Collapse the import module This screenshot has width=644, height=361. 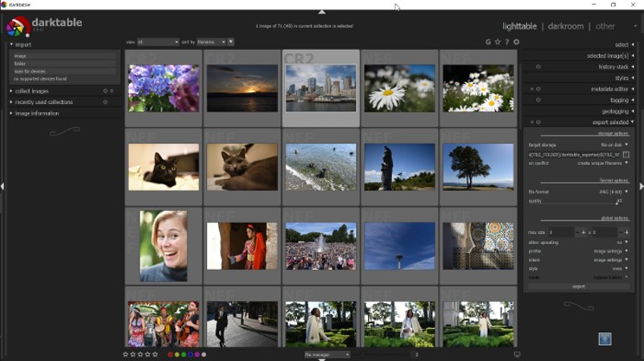pos(11,44)
